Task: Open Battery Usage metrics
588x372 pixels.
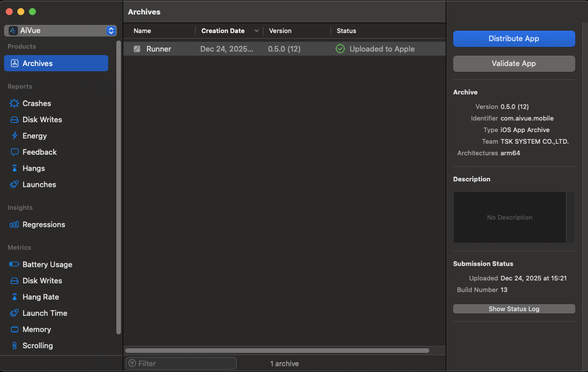Action: [47, 264]
